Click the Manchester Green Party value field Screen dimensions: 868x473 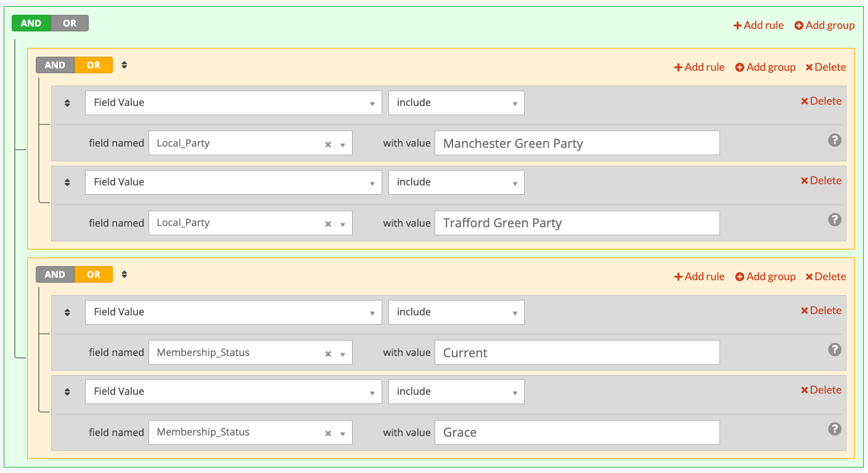click(x=577, y=143)
